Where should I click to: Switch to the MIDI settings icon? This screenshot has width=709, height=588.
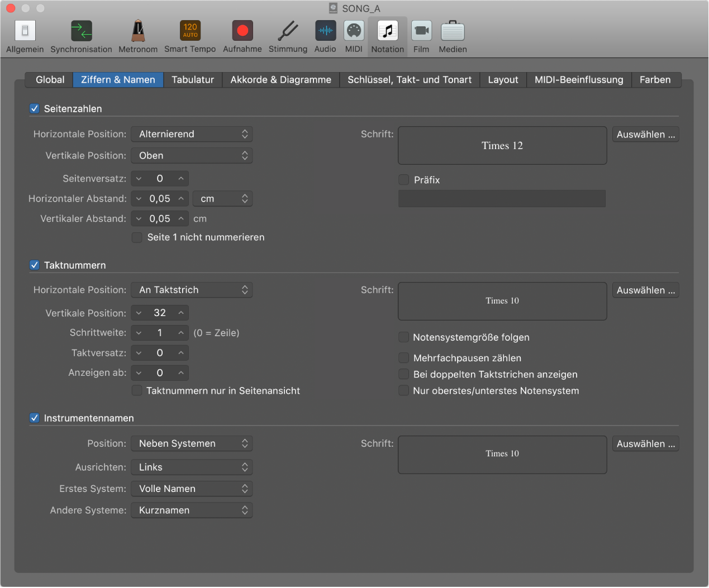click(354, 31)
